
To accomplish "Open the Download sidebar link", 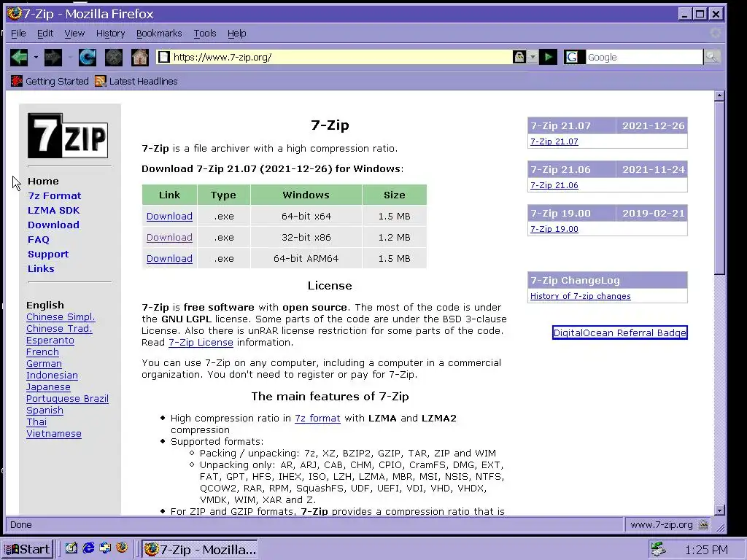I will (x=53, y=225).
